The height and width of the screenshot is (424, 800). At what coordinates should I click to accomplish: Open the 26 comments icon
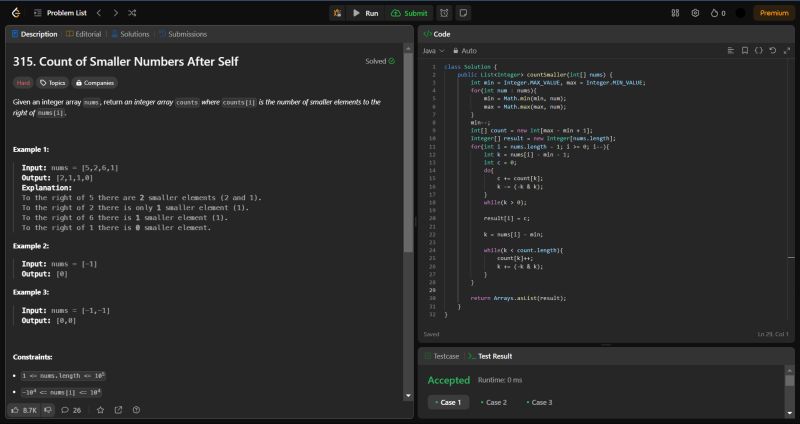click(71, 410)
